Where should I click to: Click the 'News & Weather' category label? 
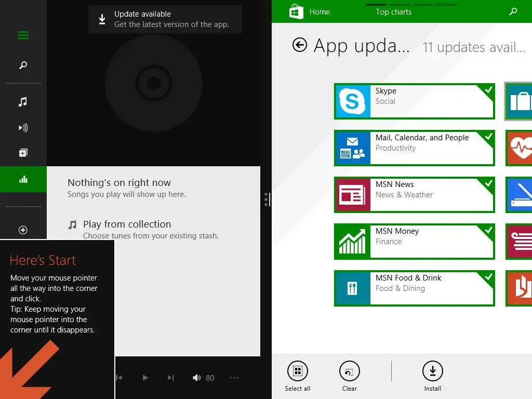[x=404, y=195]
